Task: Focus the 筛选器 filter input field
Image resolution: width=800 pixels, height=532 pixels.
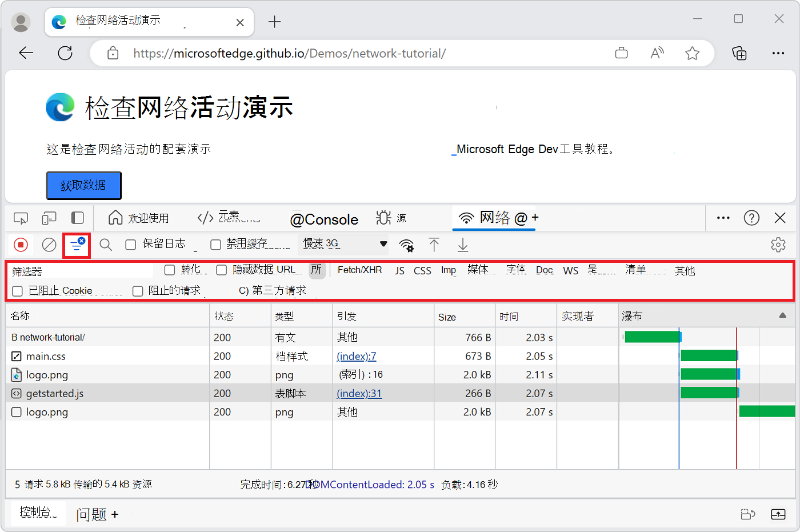Action: 82,271
